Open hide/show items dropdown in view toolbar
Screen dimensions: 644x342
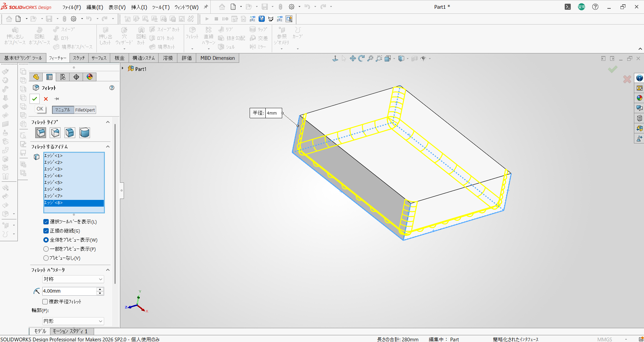tap(430, 59)
